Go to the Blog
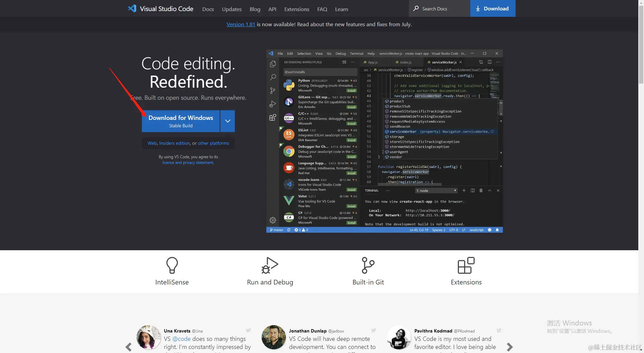This screenshot has width=644, height=353. pos(255,9)
